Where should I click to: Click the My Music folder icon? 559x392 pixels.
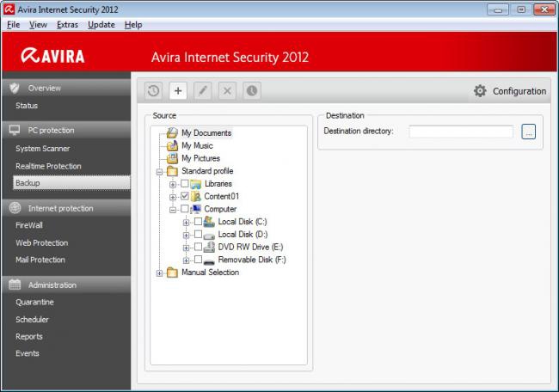[172, 145]
